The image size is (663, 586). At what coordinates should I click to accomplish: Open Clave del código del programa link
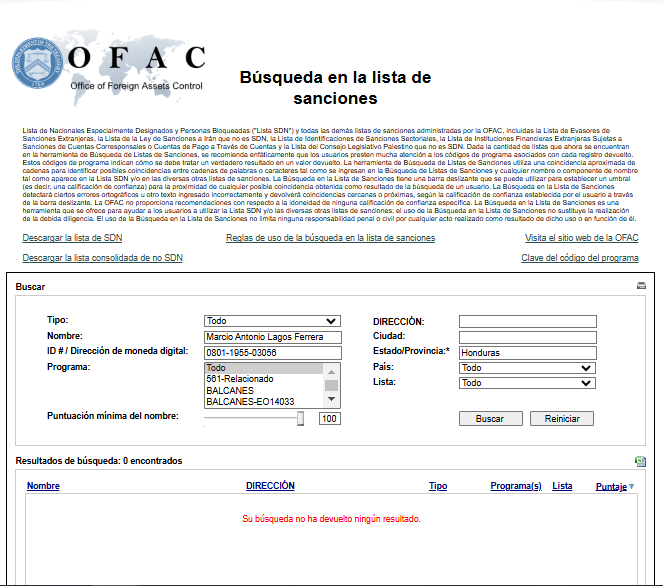pyautogui.click(x=579, y=258)
